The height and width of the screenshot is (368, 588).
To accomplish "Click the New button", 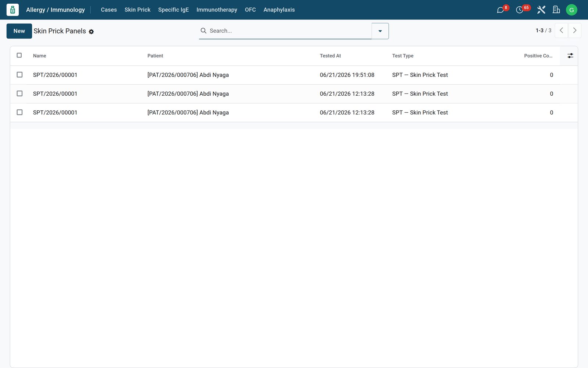I will pyautogui.click(x=19, y=31).
